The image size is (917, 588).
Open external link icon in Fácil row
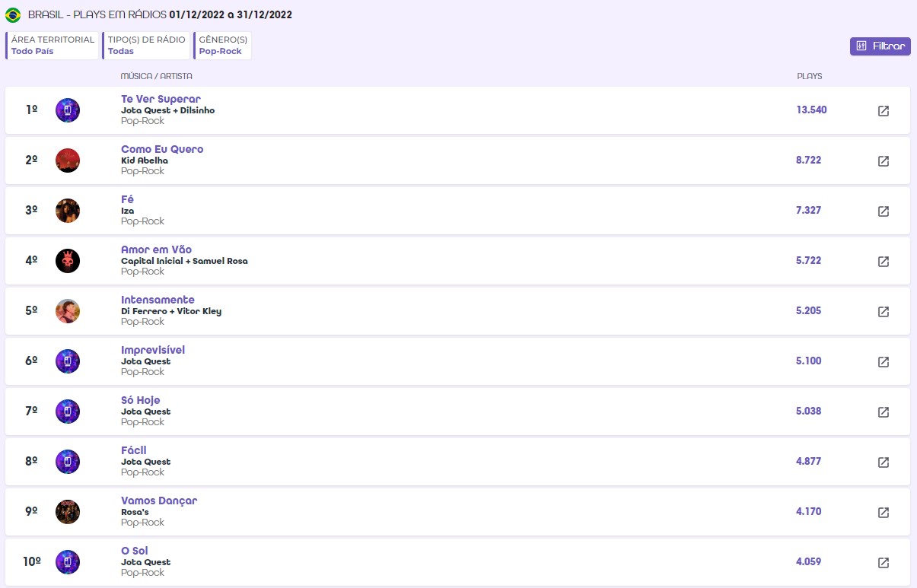point(884,462)
